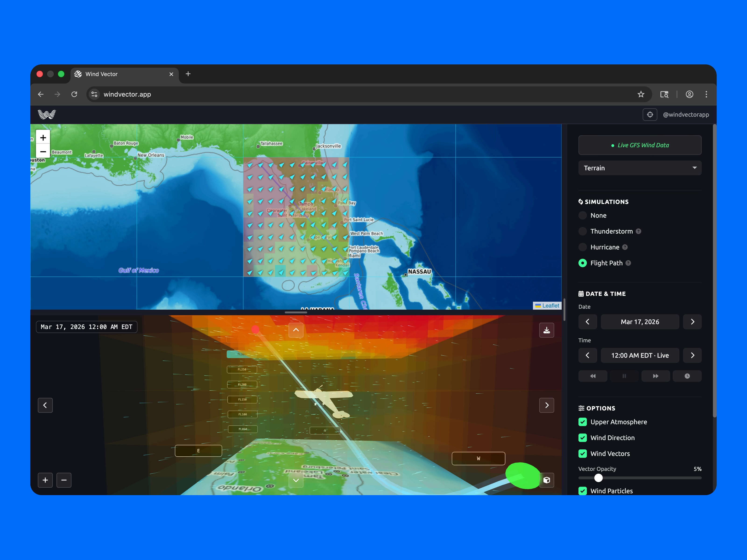Click the Live GFS Wind Data button
The image size is (747, 560).
(x=640, y=145)
